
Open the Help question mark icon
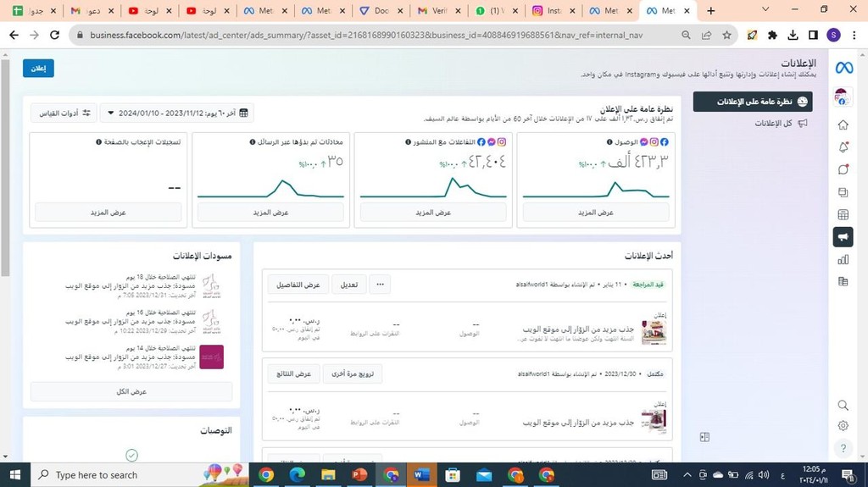click(843, 448)
